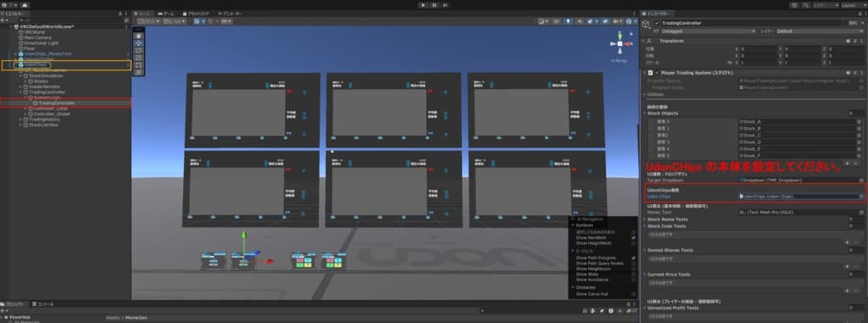This screenshot has width=868, height=323.
Task: Toggle Show HeightMesh checkbox
Action: click(x=633, y=243)
